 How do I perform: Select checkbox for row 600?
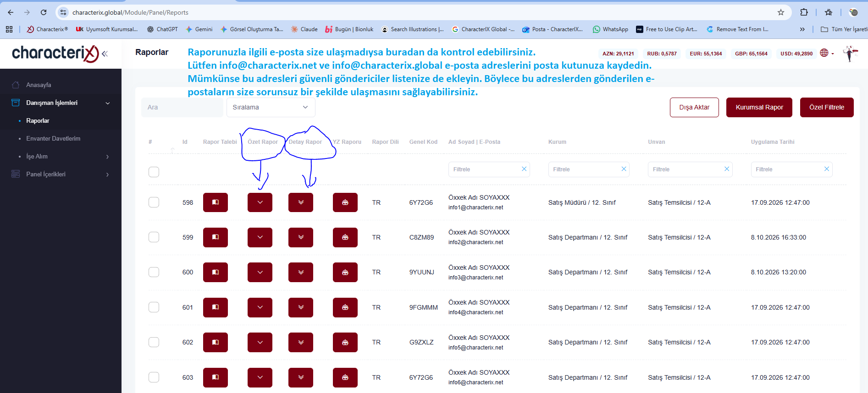[x=154, y=272]
